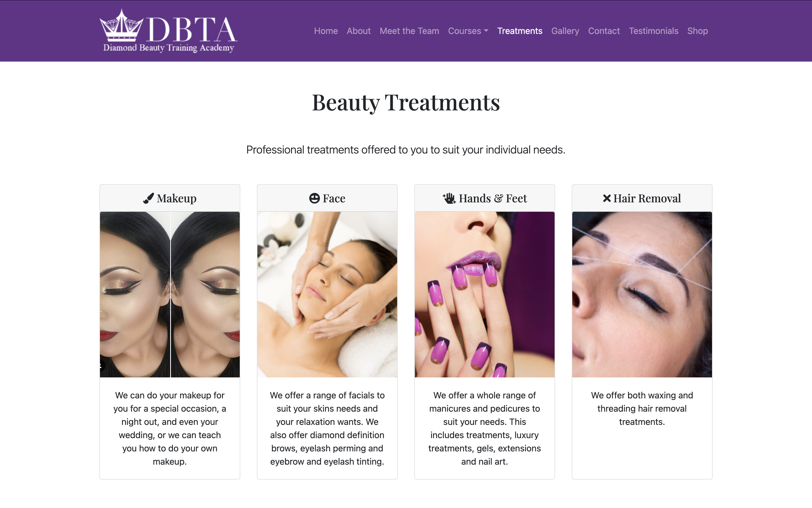The height and width of the screenshot is (508, 812).
Task: Click the DBTA crown logo
Action: (168, 31)
